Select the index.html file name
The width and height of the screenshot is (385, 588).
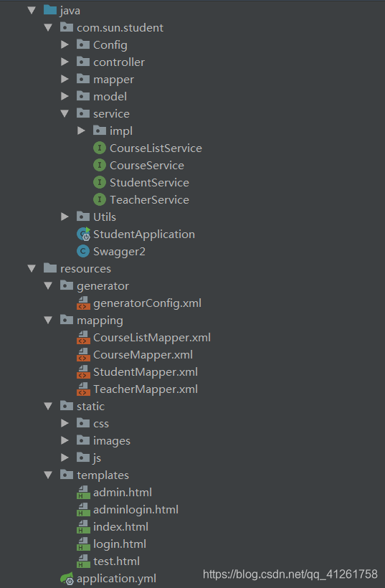(x=120, y=527)
